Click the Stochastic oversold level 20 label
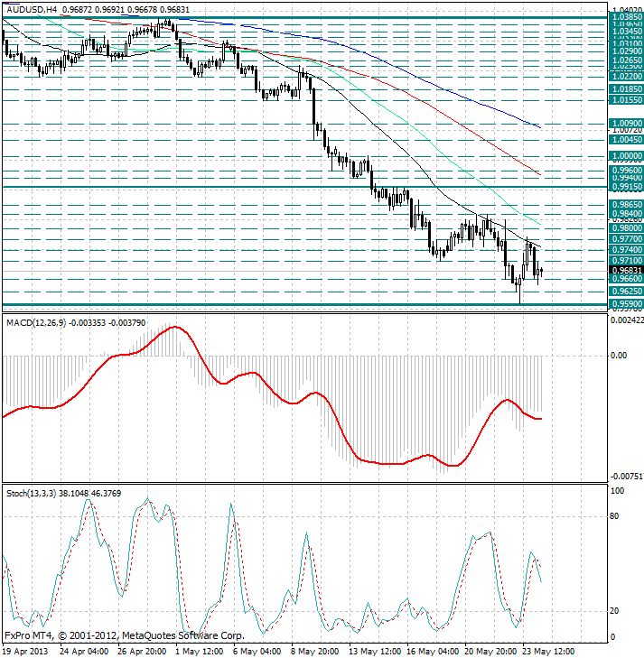The height and width of the screenshot is (658, 644). [x=614, y=611]
